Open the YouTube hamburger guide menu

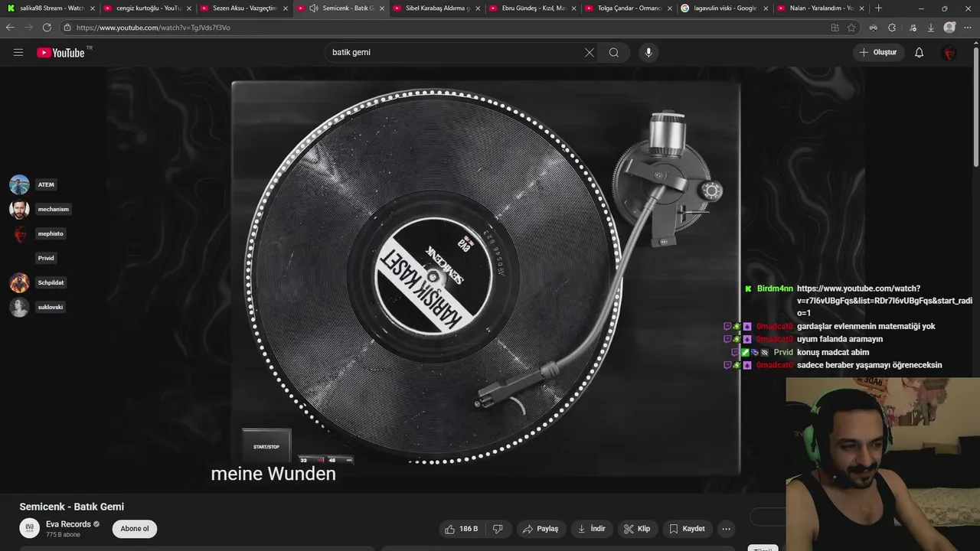tap(18, 53)
